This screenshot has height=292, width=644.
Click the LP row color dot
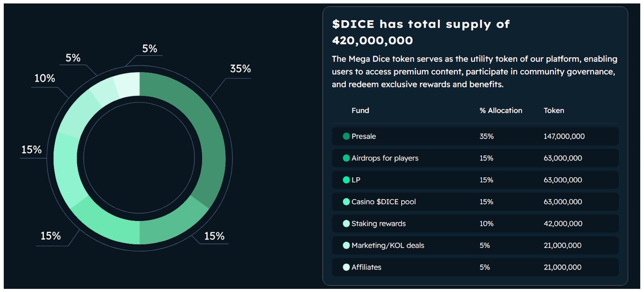(x=346, y=180)
